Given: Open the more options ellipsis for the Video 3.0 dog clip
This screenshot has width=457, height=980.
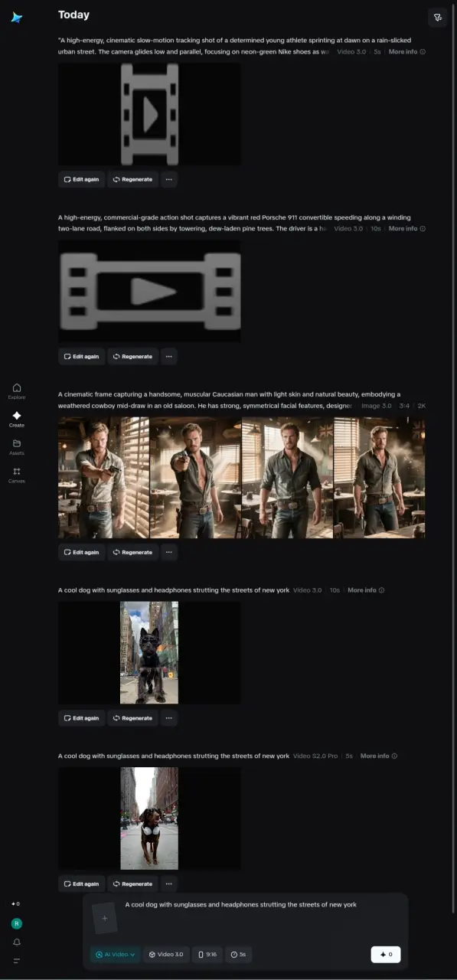Looking at the screenshot, I should coord(169,718).
